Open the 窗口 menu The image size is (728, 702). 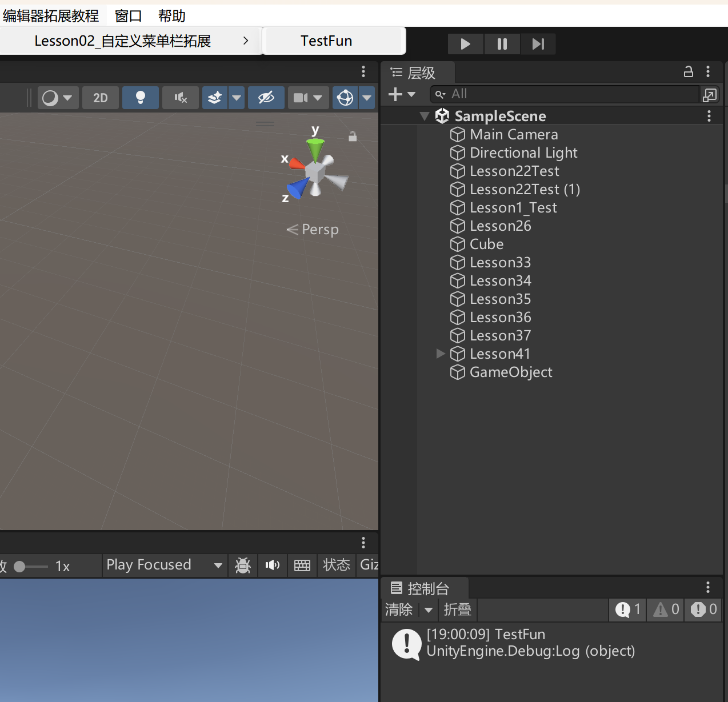128,16
